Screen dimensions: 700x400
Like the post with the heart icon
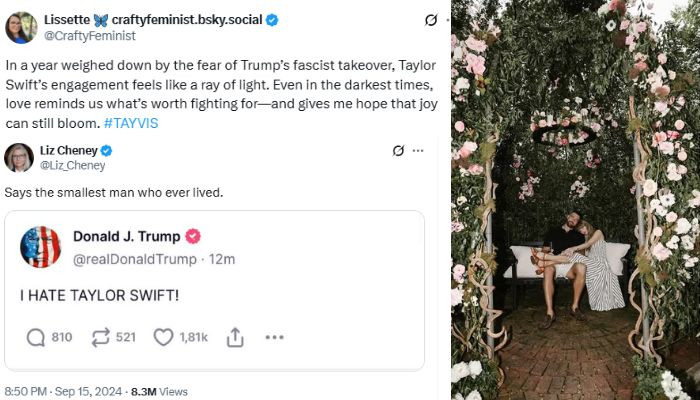coord(164,337)
